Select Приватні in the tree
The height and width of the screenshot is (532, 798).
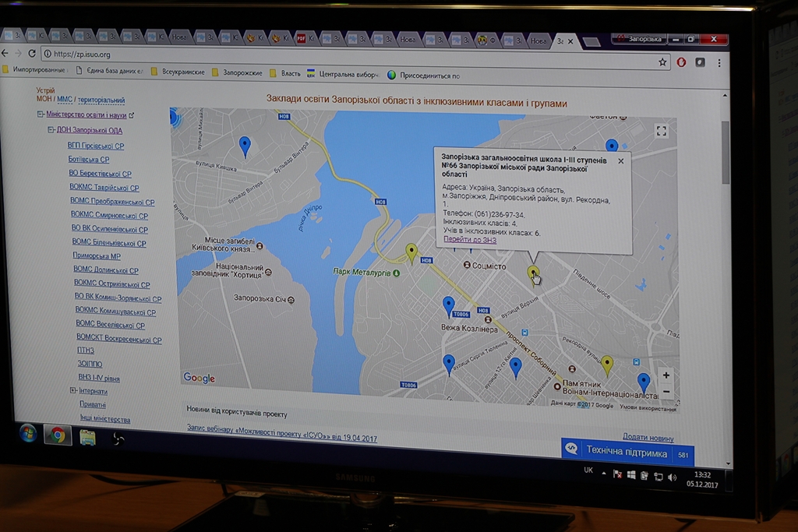93,404
